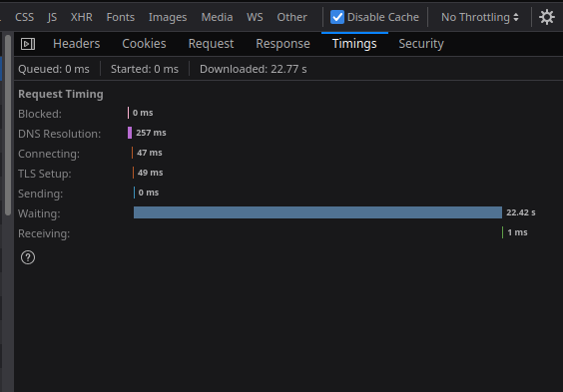Filter requests by Images
The width and height of the screenshot is (563, 392).
(x=168, y=17)
